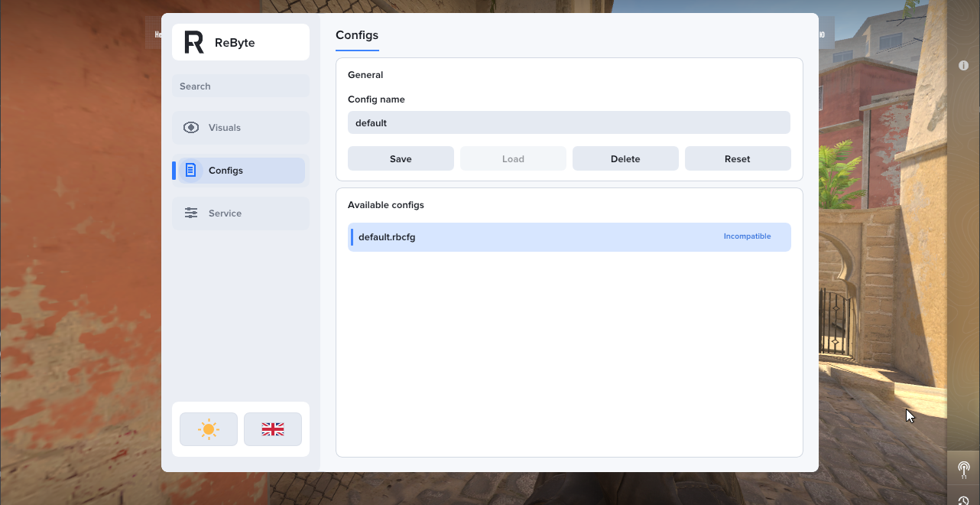Save the current config
This screenshot has width=980, height=505.
401,158
